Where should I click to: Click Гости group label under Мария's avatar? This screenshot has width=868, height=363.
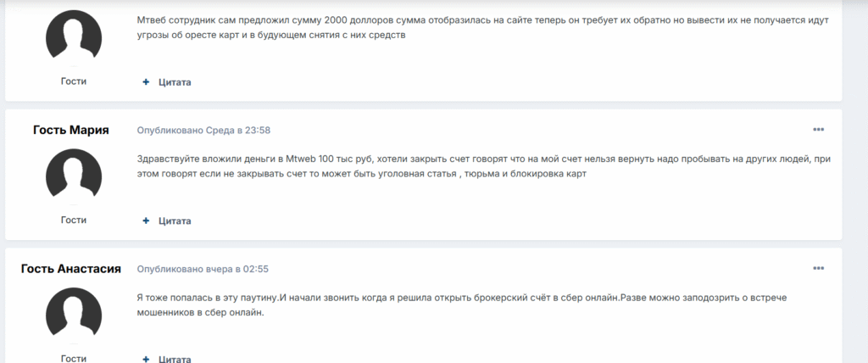click(x=74, y=220)
